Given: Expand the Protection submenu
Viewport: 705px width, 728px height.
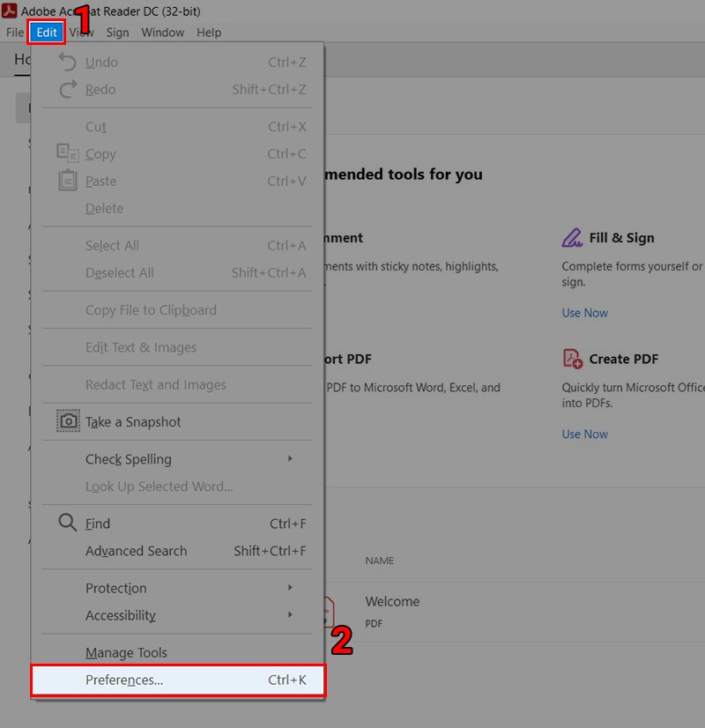Looking at the screenshot, I should [115, 588].
